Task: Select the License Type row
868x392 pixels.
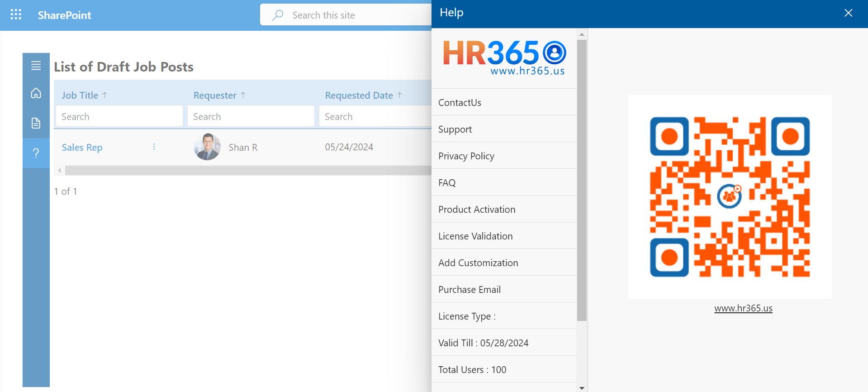Action: [x=504, y=316]
